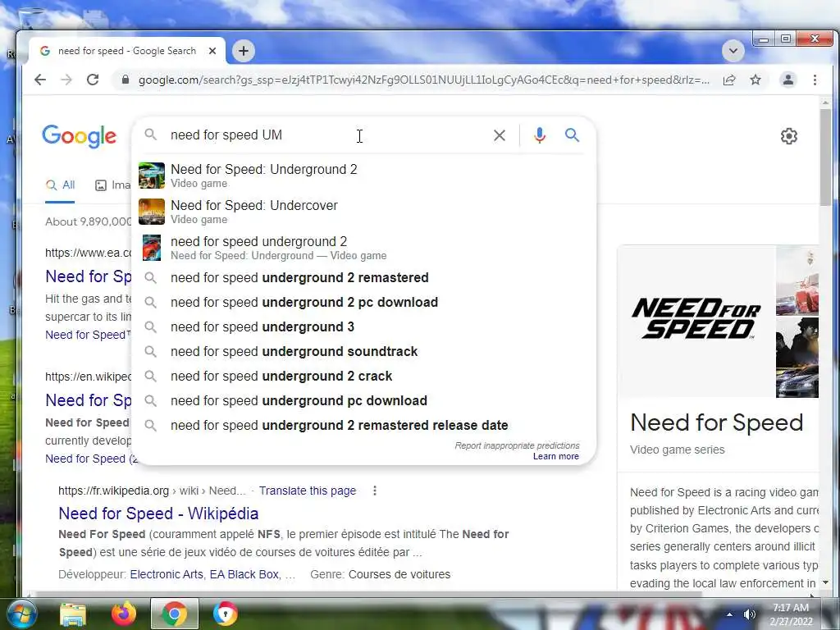Open the keyhole icon app in taskbar

225,614
